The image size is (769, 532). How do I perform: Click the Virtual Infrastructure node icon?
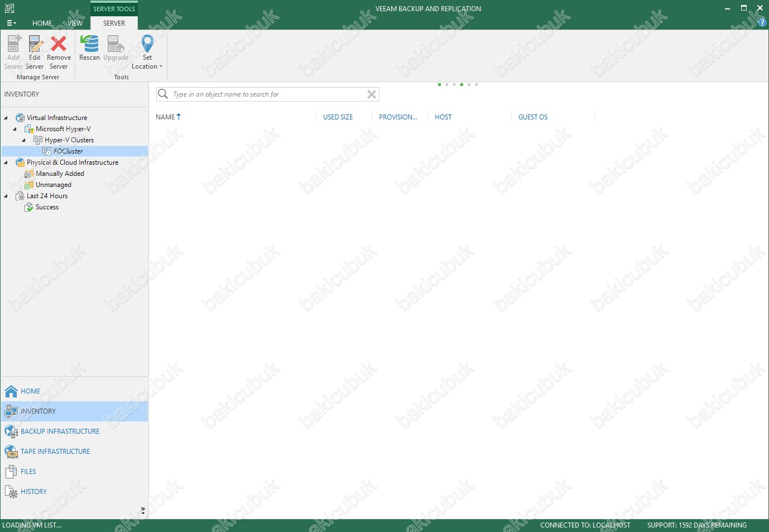20,118
